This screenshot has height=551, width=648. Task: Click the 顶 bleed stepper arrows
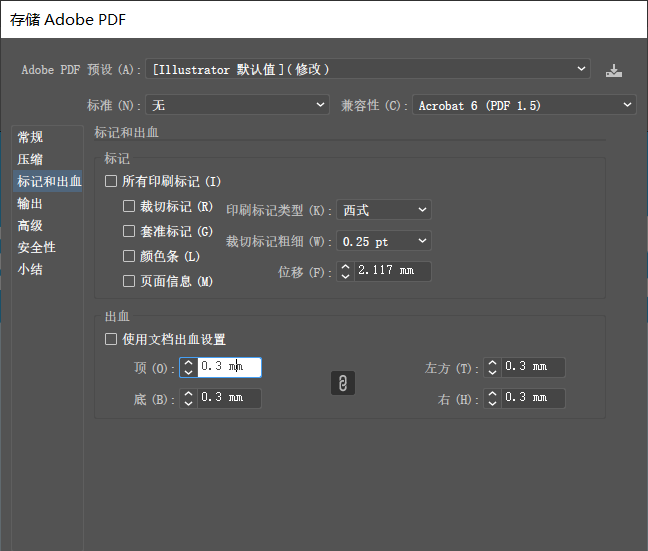pyautogui.click(x=188, y=367)
